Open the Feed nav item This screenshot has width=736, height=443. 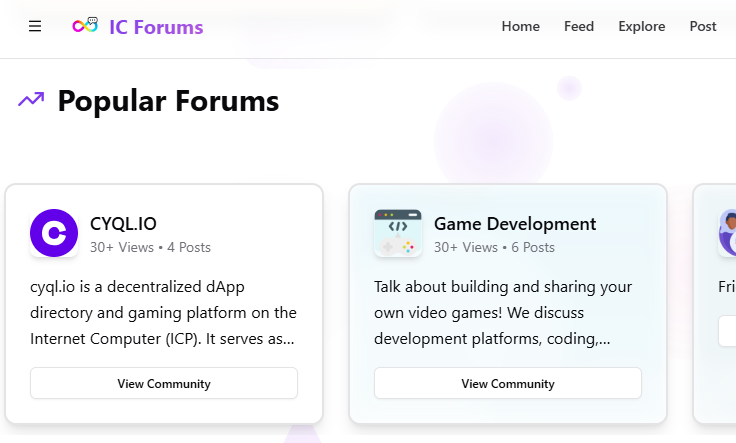pyautogui.click(x=579, y=26)
